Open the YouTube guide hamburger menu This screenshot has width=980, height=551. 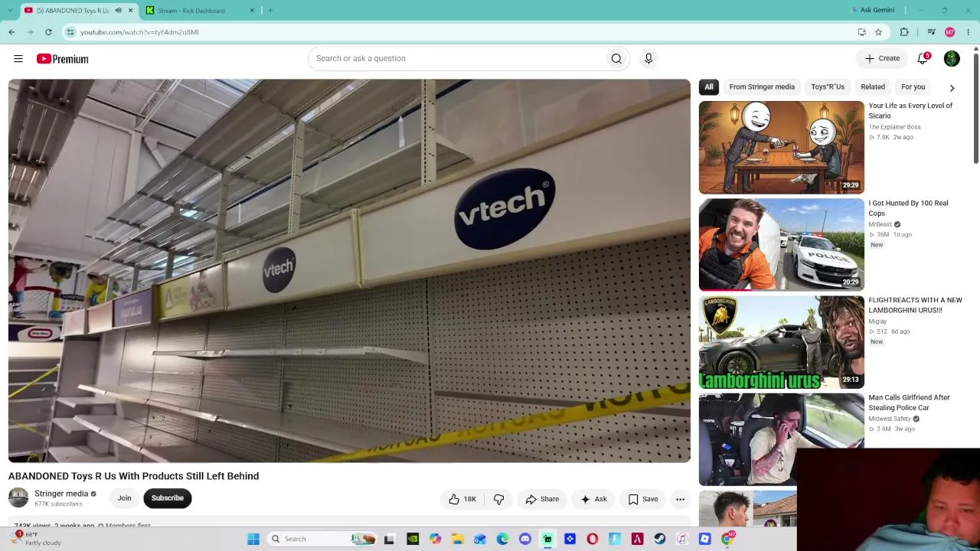coord(18,59)
